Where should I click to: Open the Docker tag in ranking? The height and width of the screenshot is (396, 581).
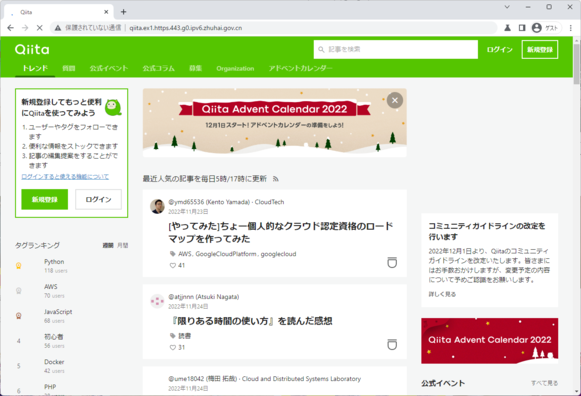click(54, 362)
